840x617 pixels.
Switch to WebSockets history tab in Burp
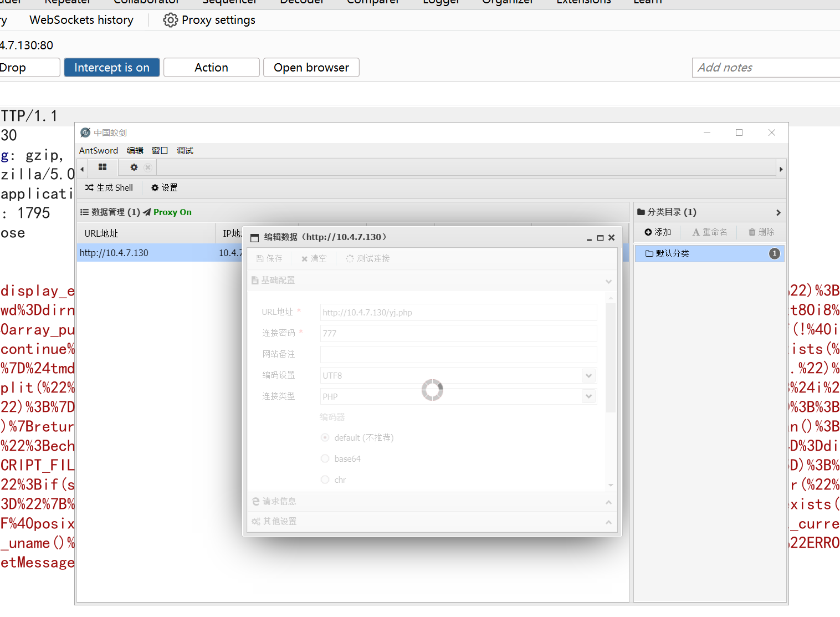tap(81, 20)
